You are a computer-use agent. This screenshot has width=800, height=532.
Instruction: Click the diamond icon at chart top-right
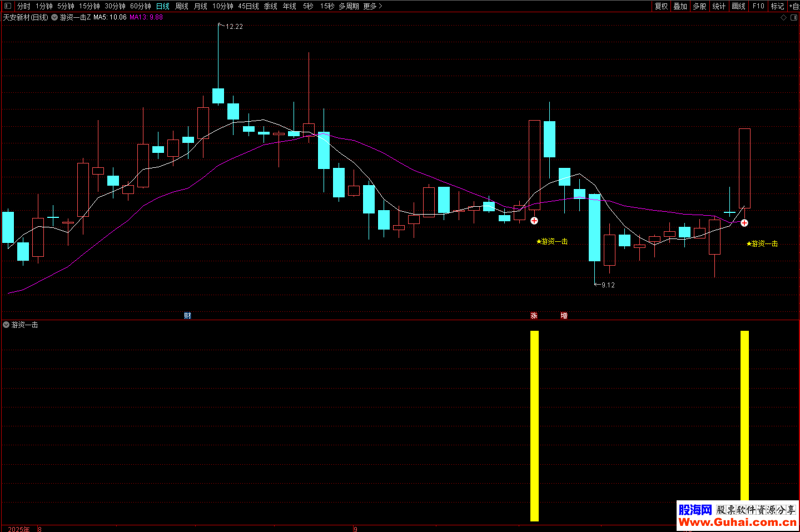pos(784,17)
